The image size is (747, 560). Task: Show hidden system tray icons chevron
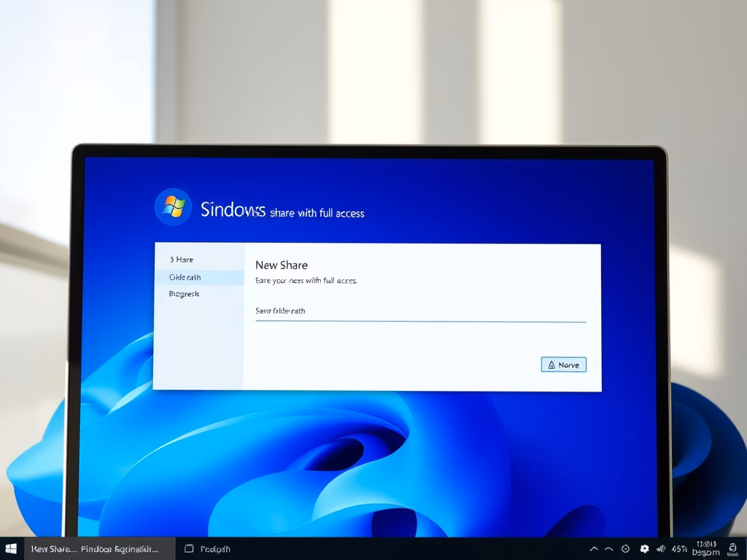click(x=594, y=549)
